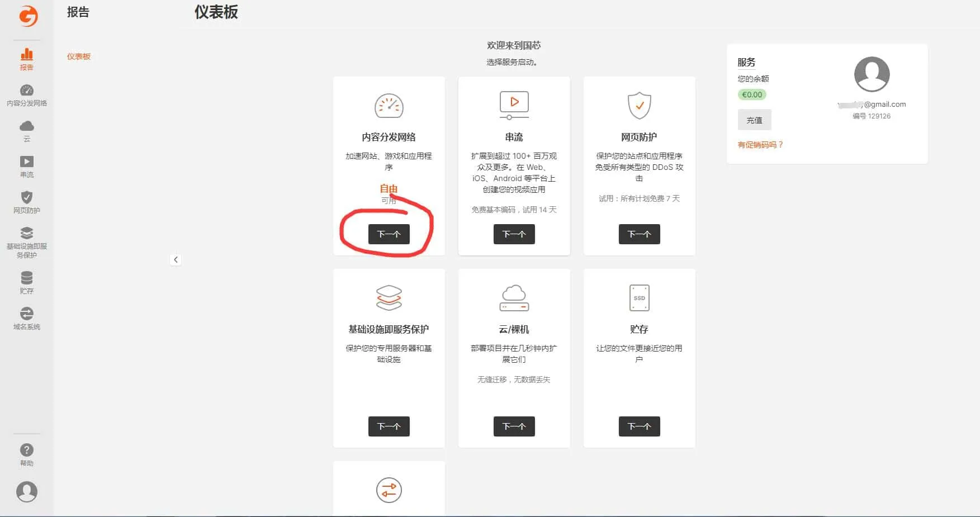
Task: Click the 串流 card title
Action: (x=514, y=137)
